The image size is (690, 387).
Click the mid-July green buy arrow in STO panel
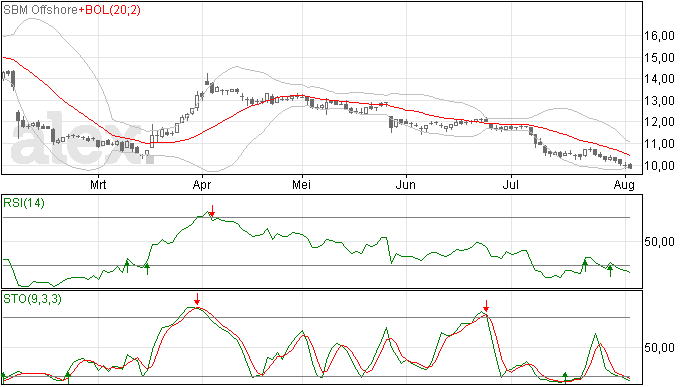point(565,378)
